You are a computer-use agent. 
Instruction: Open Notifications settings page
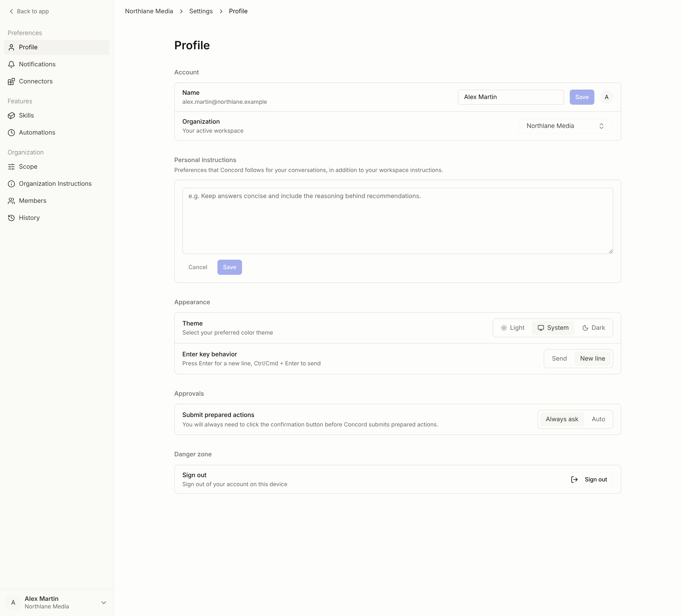(x=57, y=64)
